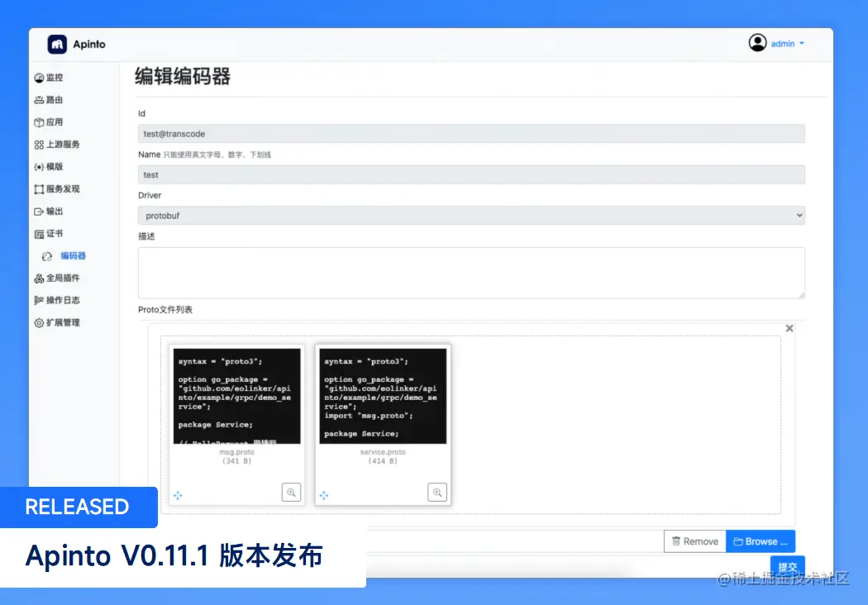Click the service.proto file name

click(x=383, y=452)
